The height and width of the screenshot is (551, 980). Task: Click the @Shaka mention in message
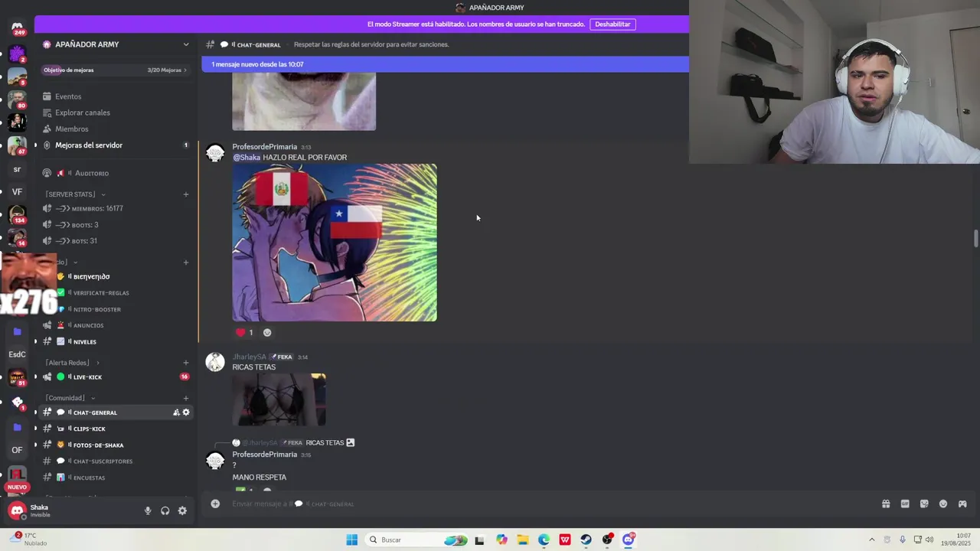(247, 158)
